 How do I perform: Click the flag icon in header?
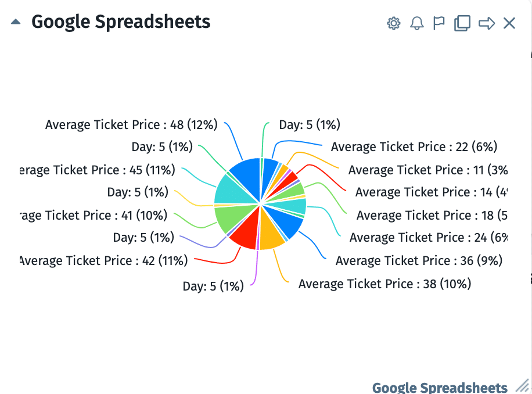point(439,23)
